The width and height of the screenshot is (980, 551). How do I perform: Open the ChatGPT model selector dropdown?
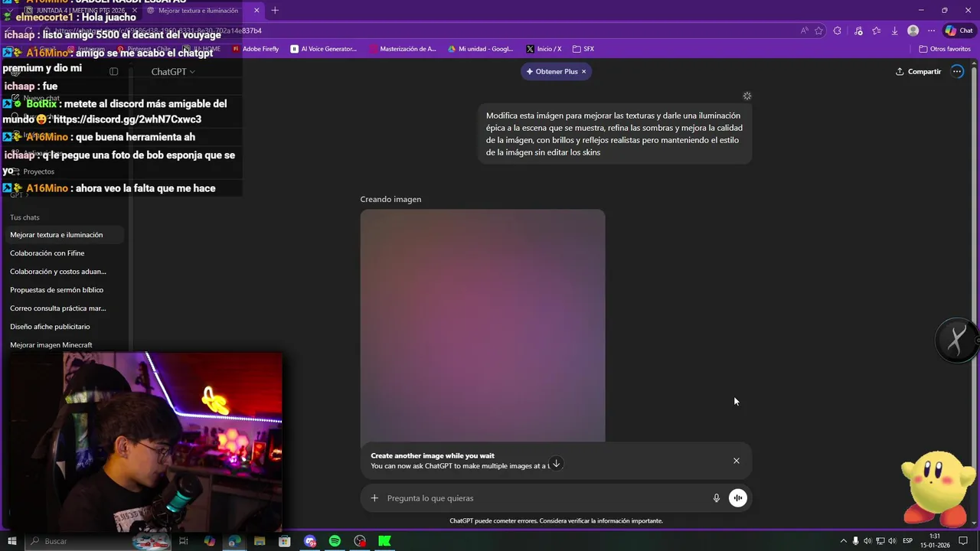(x=172, y=71)
